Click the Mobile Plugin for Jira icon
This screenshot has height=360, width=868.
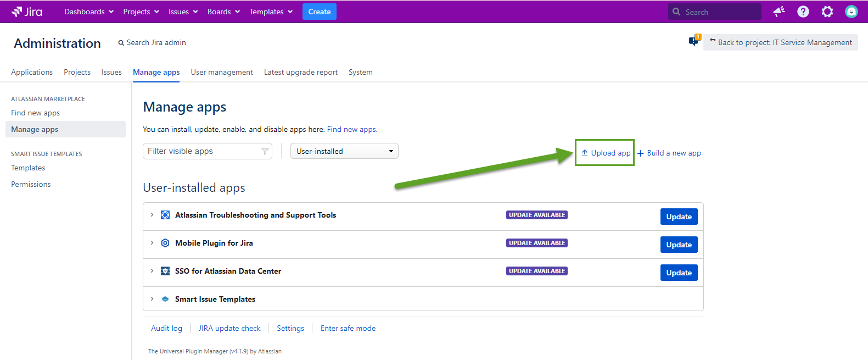(165, 243)
